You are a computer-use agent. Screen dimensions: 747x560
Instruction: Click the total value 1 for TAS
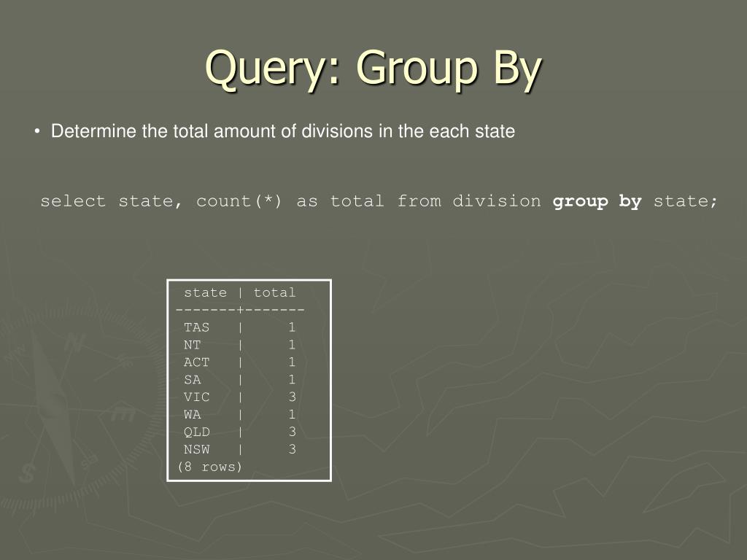click(x=292, y=327)
